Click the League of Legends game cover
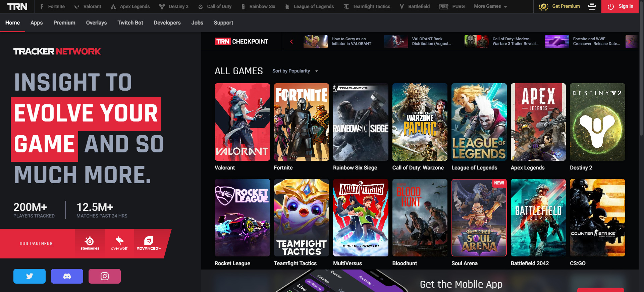Screen dimensions: 644x292 coord(479,122)
